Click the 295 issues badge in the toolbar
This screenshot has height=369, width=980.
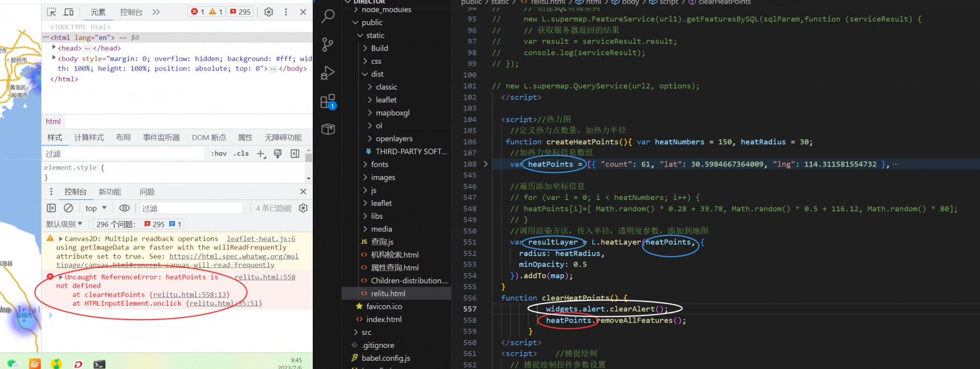click(x=240, y=12)
